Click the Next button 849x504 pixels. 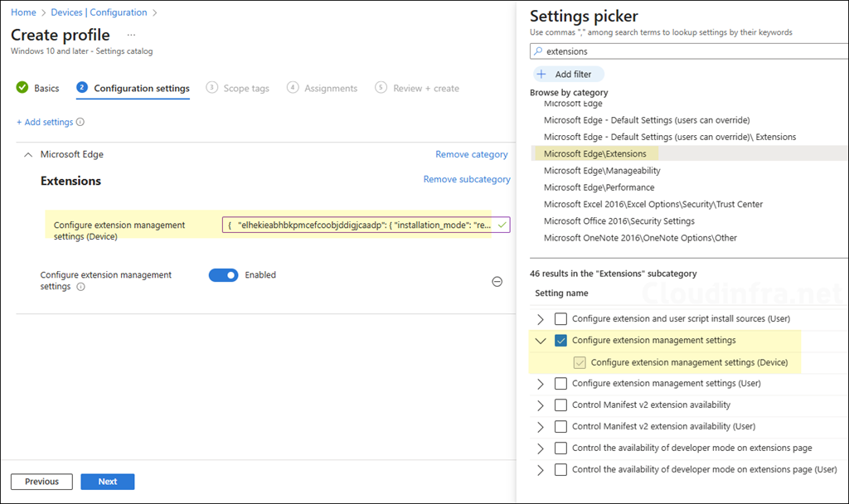(x=107, y=482)
